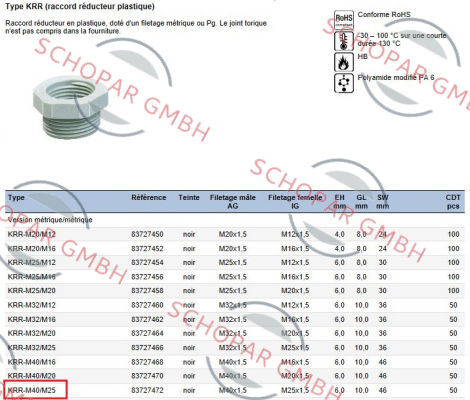Click the molecule polyamide material icon
Viewport: 470px width, 400px height.
[344, 83]
